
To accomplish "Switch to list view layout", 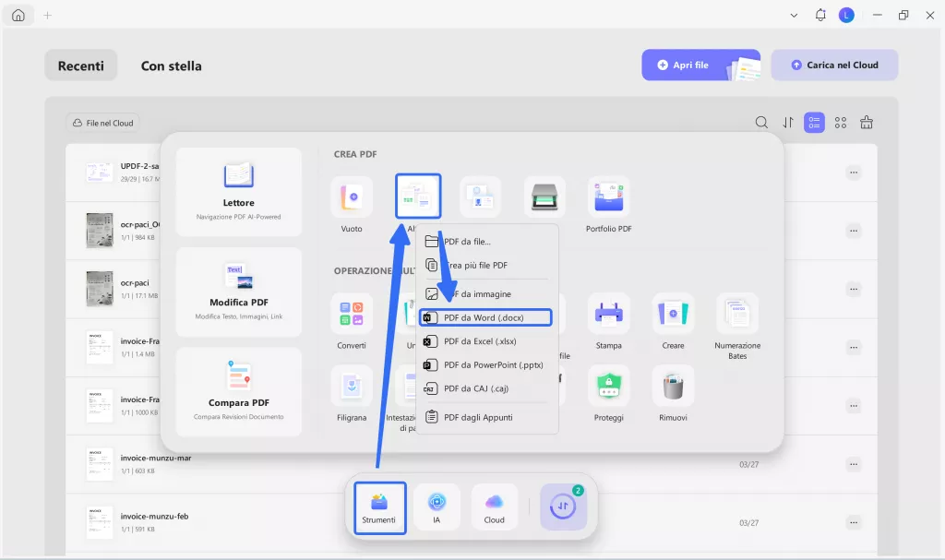I will pyautogui.click(x=813, y=122).
